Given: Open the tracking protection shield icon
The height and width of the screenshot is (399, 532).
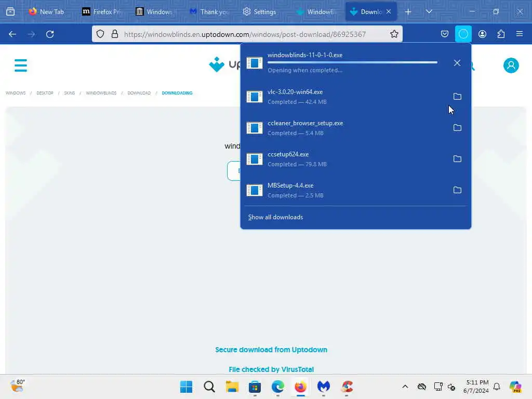Looking at the screenshot, I should pos(100,34).
